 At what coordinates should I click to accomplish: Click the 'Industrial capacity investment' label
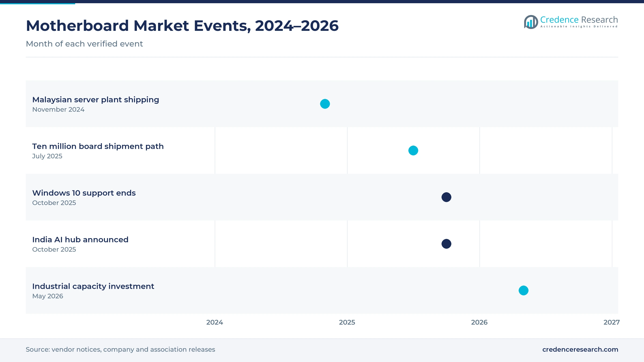click(x=93, y=286)
